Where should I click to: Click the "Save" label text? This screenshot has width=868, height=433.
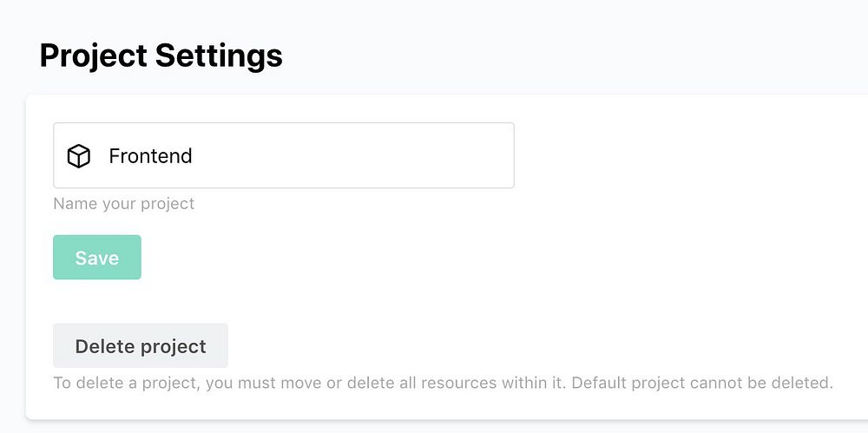(97, 258)
